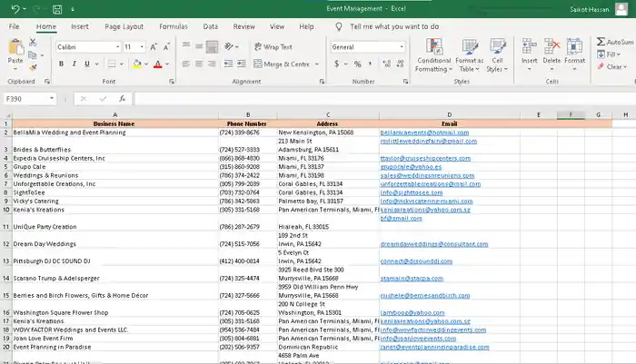Open the General number format dropdown
Viewport: 636px width, 364px height.
(x=402, y=47)
